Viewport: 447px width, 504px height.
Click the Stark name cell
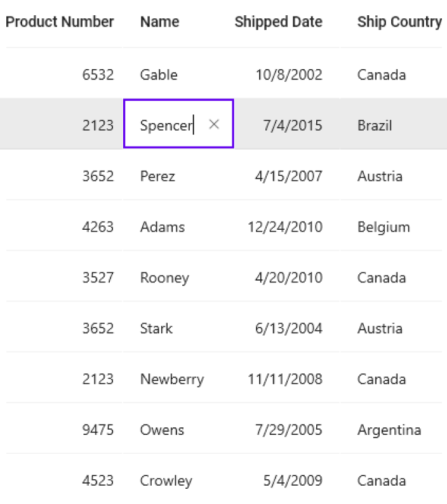pyautogui.click(x=156, y=328)
